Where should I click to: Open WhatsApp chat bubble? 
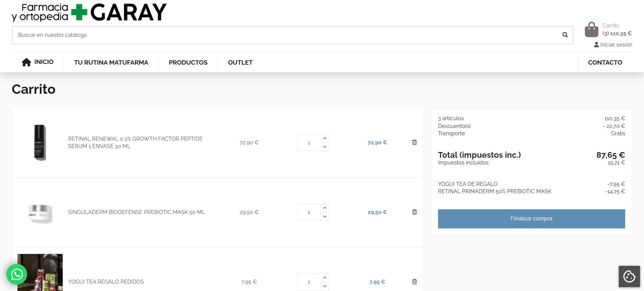pos(17,274)
